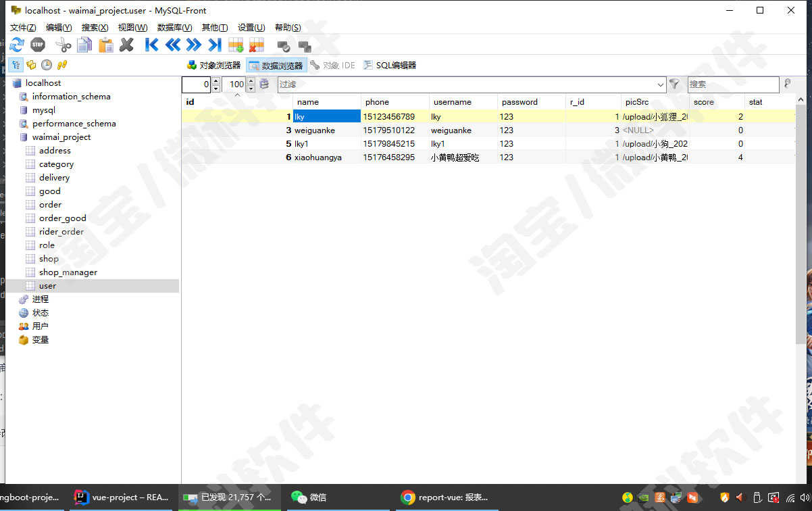Select localhost root node in tree
This screenshot has height=511, width=812.
43,82
